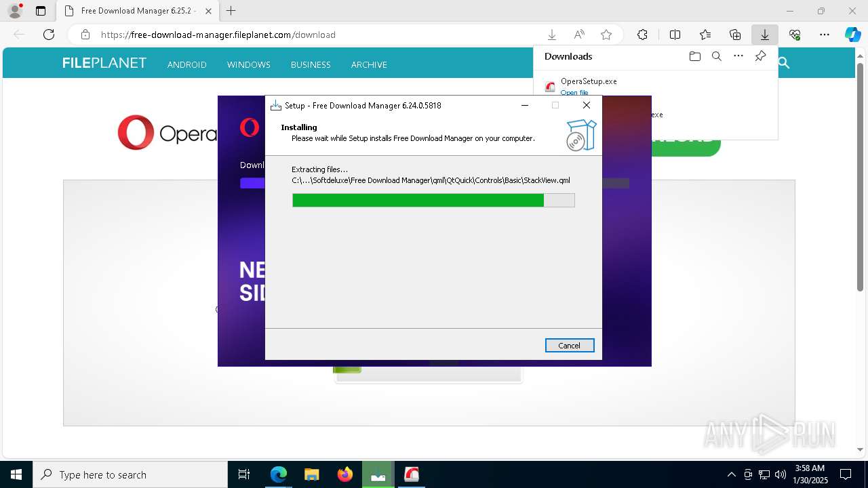Open Task View on taskbar
The image size is (868, 488).
(244, 474)
